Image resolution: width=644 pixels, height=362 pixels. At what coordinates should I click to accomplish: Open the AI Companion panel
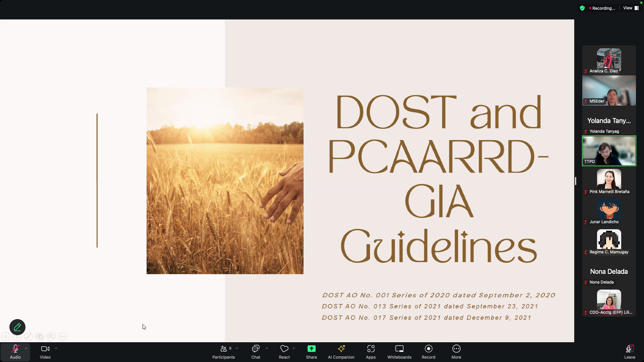click(341, 352)
